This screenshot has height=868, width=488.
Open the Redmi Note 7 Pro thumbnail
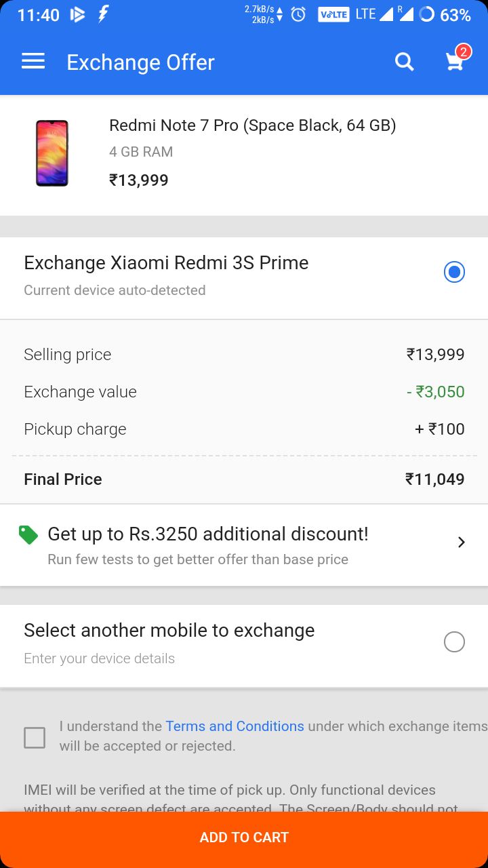pyautogui.click(x=52, y=153)
